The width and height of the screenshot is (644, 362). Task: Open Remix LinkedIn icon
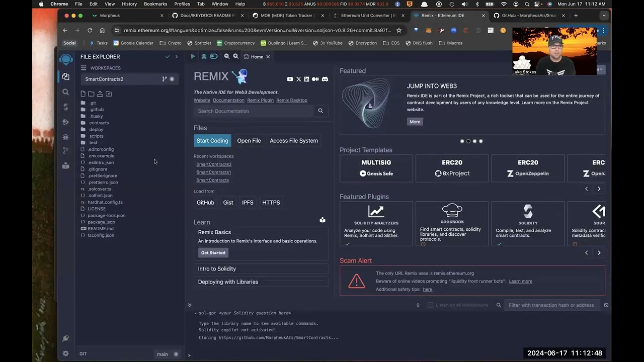(x=306, y=79)
